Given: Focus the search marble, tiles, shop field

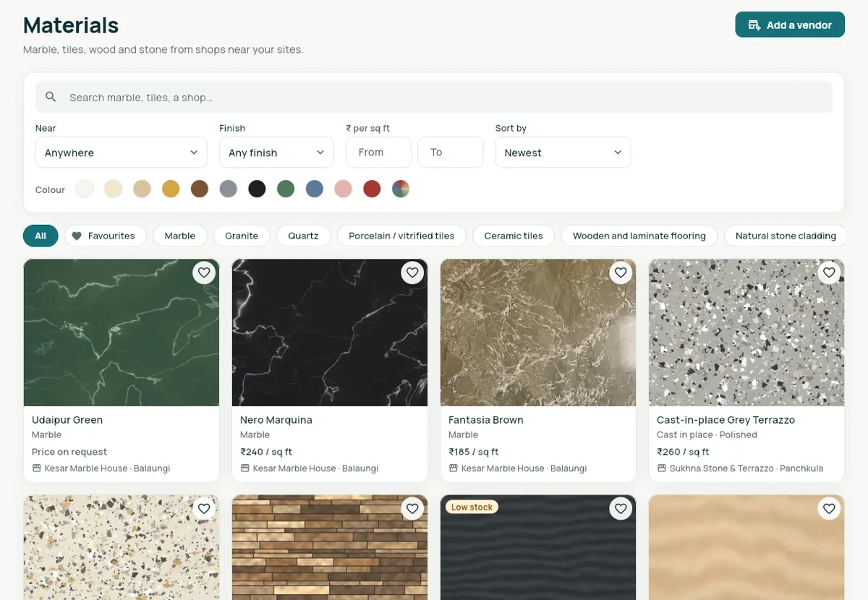Looking at the screenshot, I should 434,97.
